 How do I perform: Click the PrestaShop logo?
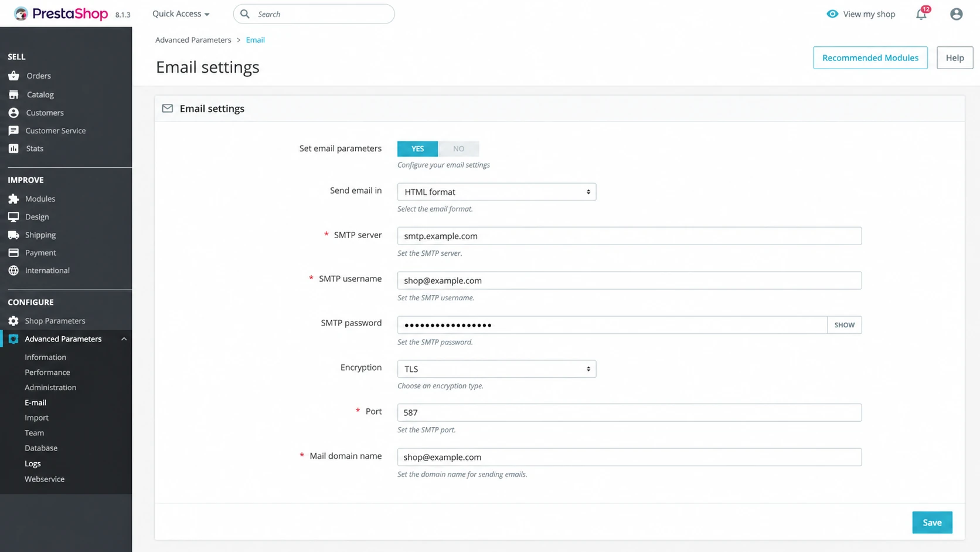[x=61, y=13]
